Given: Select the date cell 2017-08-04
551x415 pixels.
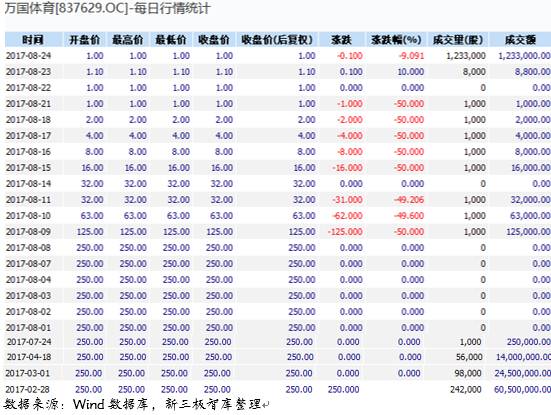Looking at the screenshot, I should [x=28, y=279].
